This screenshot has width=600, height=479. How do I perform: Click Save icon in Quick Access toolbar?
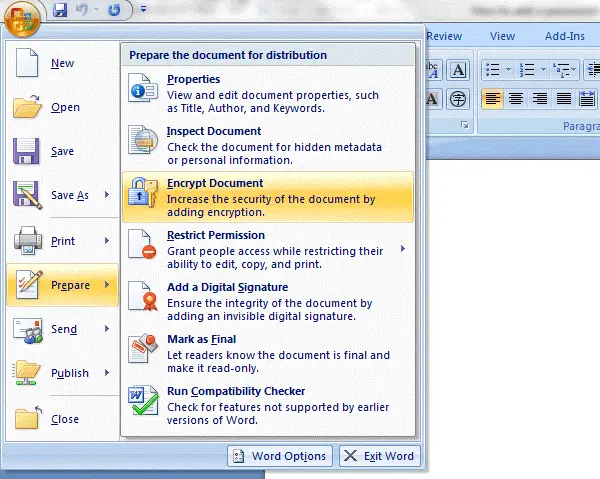pos(60,10)
